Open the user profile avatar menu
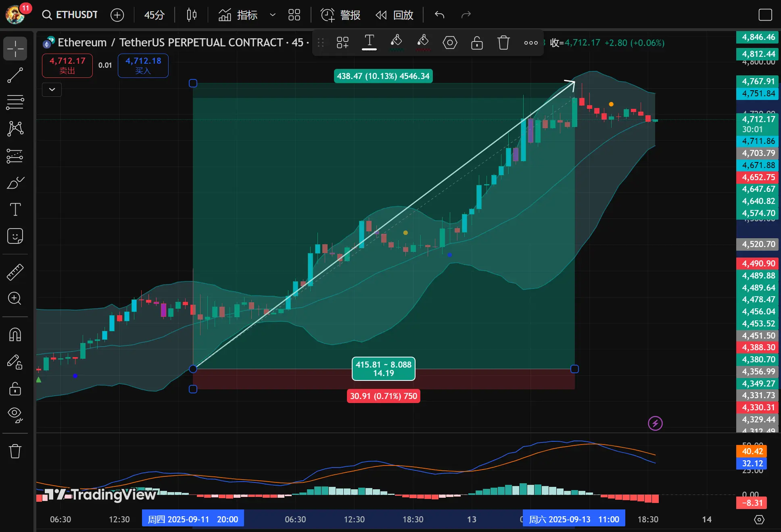The image size is (781, 532). pos(15,15)
